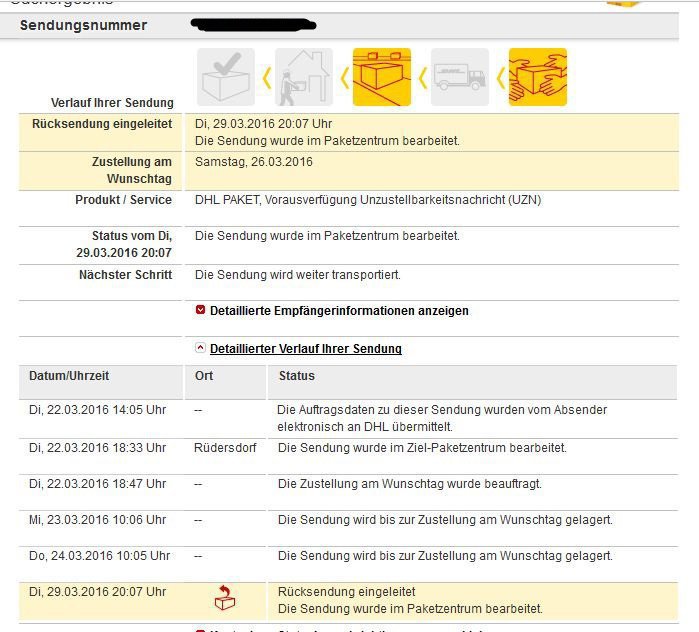Expand Detaillierte Empfängerinformationen anzeigen
This screenshot has width=699, height=632.
338,311
